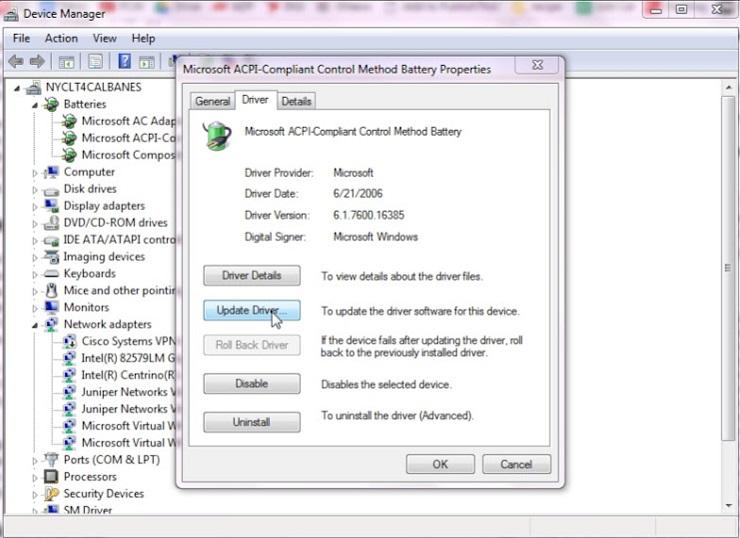This screenshot has width=740, height=538.
Task: Switch to the General tab
Action: [x=212, y=101]
